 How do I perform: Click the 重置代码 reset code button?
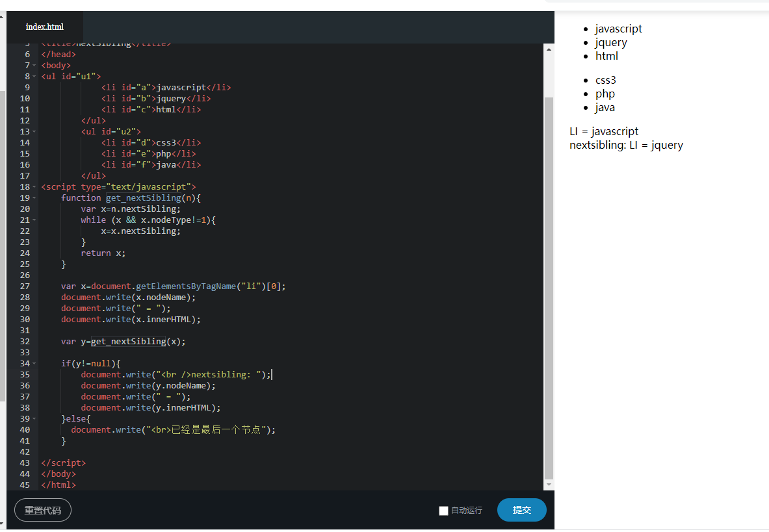coord(43,510)
